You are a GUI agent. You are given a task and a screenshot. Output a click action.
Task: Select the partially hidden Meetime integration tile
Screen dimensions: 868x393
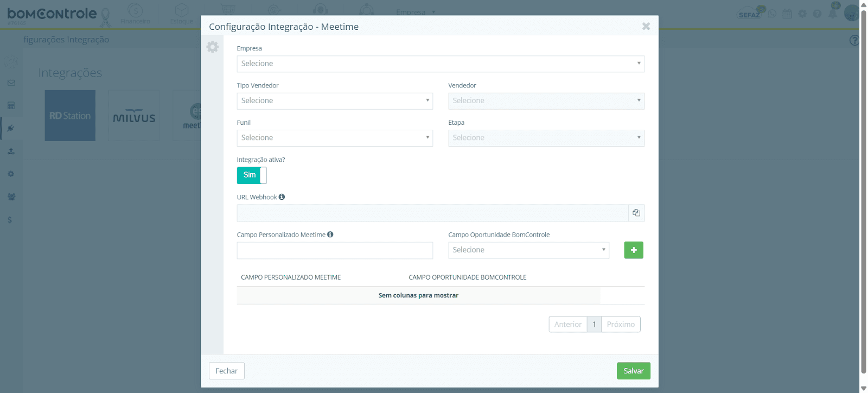[x=187, y=116]
